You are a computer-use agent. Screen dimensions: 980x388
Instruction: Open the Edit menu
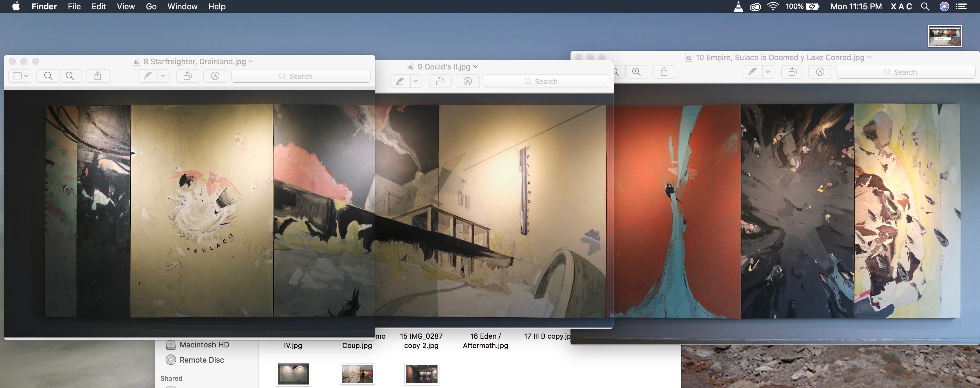pos(99,6)
